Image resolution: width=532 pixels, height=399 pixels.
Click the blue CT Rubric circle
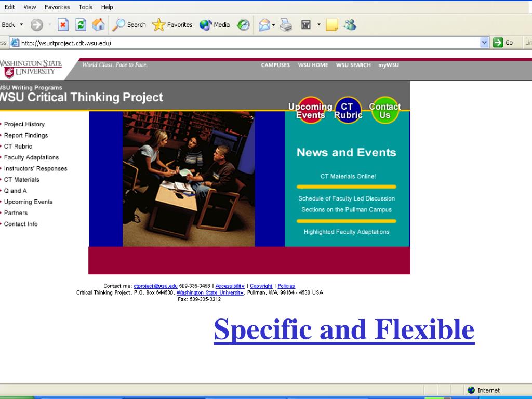click(348, 111)
